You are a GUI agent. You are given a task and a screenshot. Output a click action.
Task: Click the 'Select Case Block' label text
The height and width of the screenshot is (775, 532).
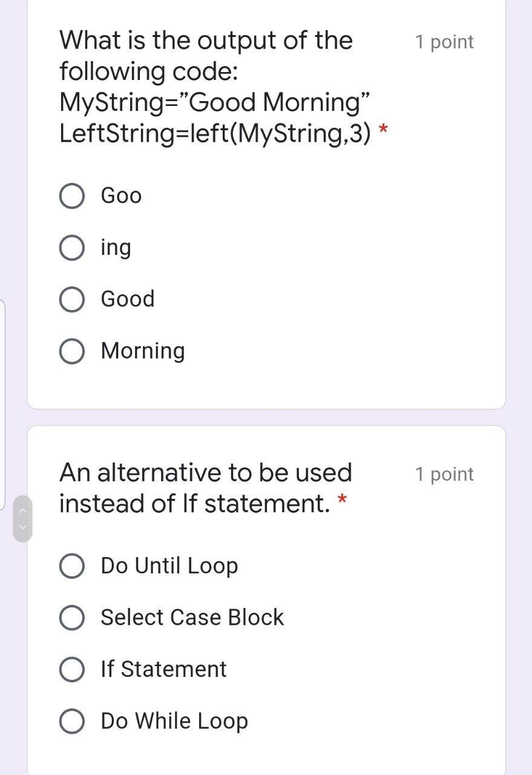[x=192, y=617]
